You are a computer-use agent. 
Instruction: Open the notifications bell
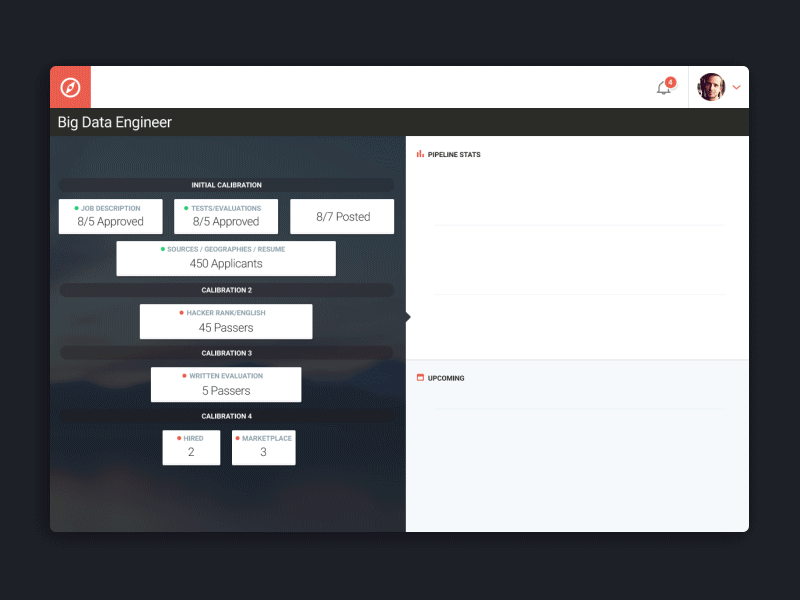pyautogui.click(x=663, y=88)
